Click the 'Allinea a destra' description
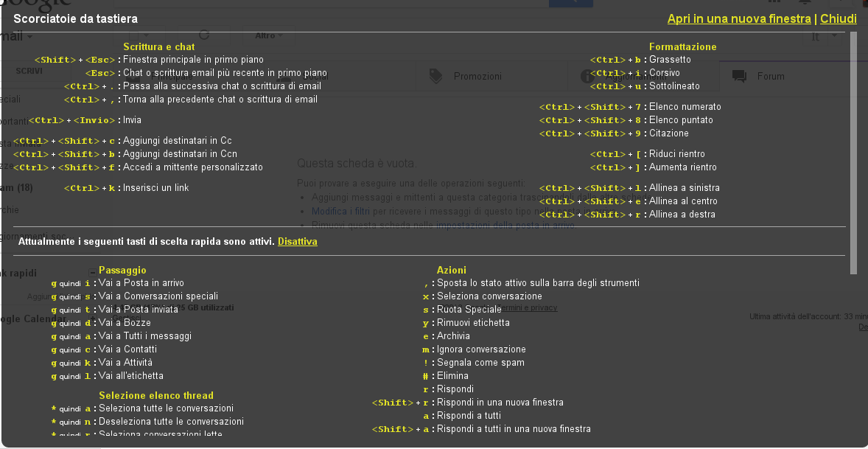The width and height of the screenshot is (868, 449). (x=682, y=215)
